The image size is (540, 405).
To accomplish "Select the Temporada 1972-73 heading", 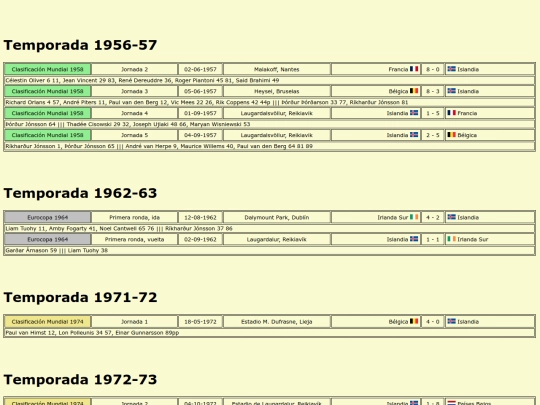I will pyautogui.click(x=80, y=380).
